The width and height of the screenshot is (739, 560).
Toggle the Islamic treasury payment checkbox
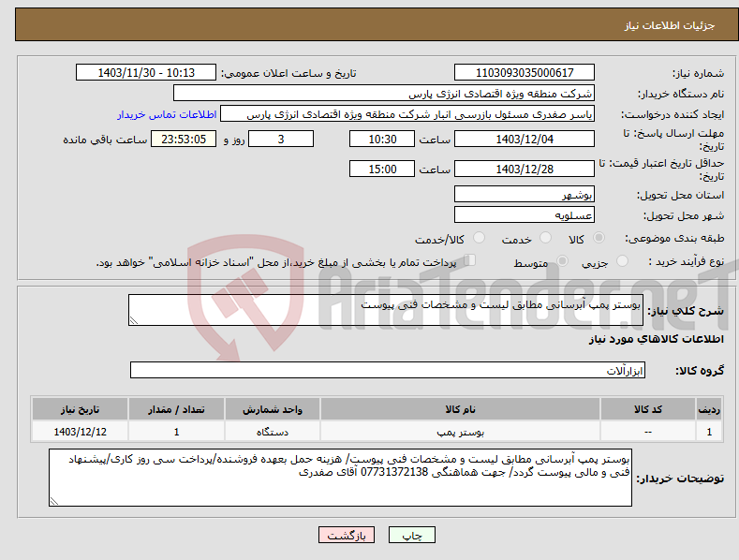(470, 260)
